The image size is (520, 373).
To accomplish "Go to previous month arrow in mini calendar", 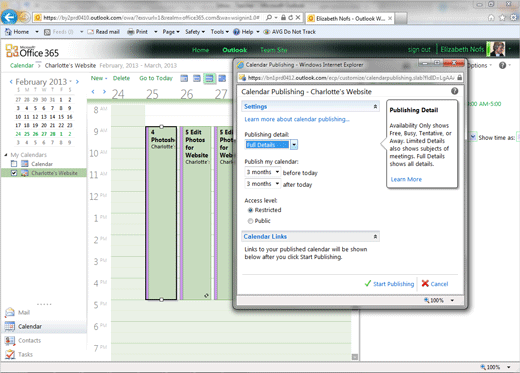I will (x=11, y=81).
